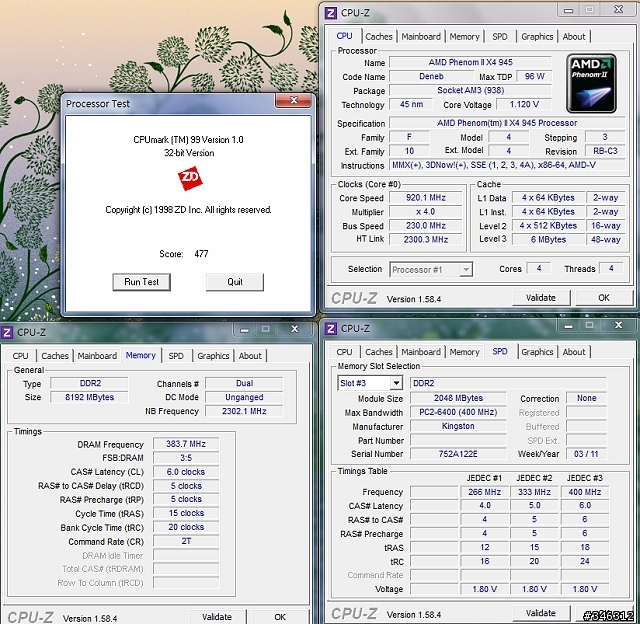This screenshot has width=640, height=624.
Task: Open SPD tab in top CPU-Z window
Action: (x=500, y=36)
